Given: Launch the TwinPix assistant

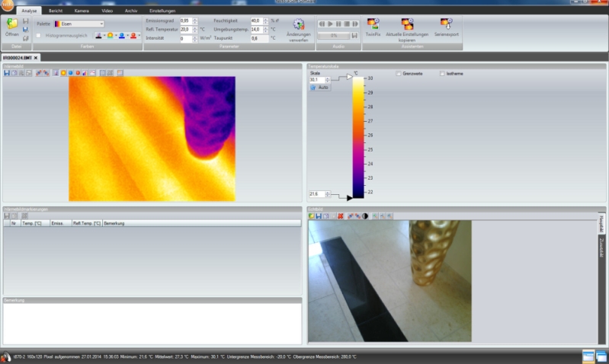Looking at the screenshot, I should pyautogui.click(x=373, y=24).
